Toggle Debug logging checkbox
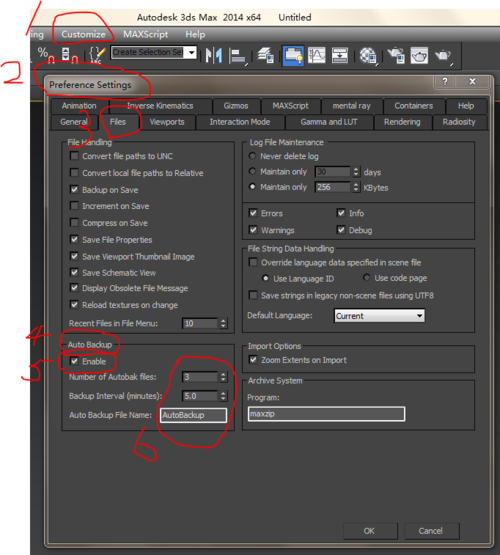Image resolution: width=500 pixels, height=555 pixels. tap(341, 230)
